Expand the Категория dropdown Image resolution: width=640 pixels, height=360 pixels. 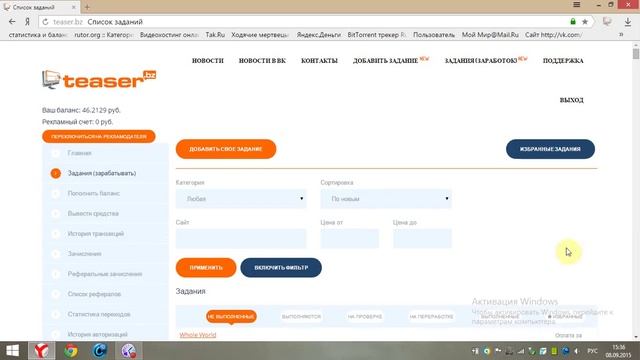point(241,199)
